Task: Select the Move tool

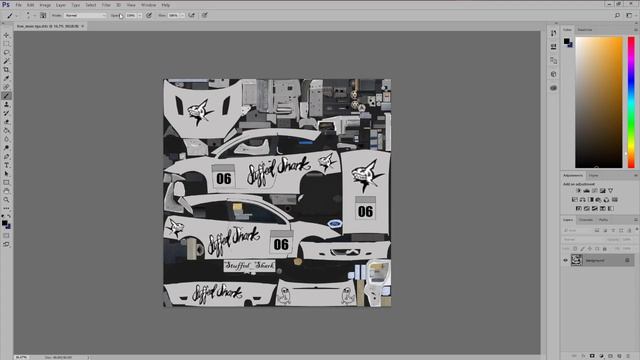Action: pos(6,35)
